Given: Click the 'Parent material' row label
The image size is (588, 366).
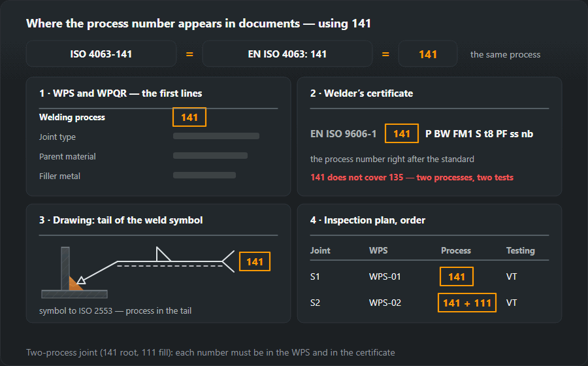Looking at the screenshot, I should click(67, 156).
